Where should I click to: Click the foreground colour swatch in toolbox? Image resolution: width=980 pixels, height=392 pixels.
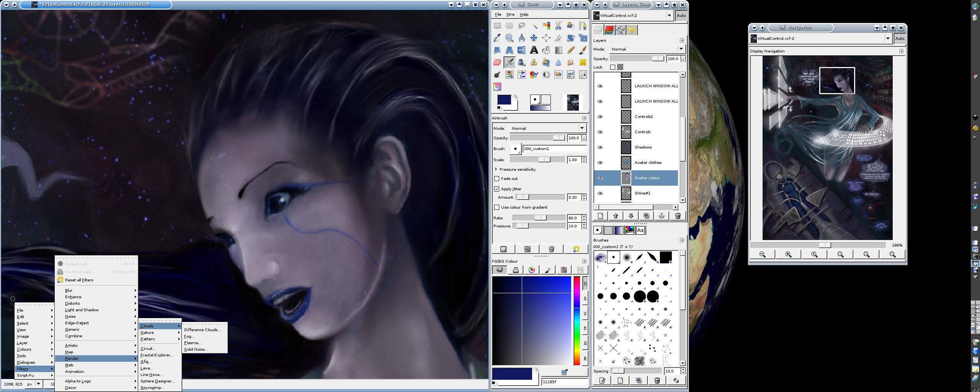(504, 100)
